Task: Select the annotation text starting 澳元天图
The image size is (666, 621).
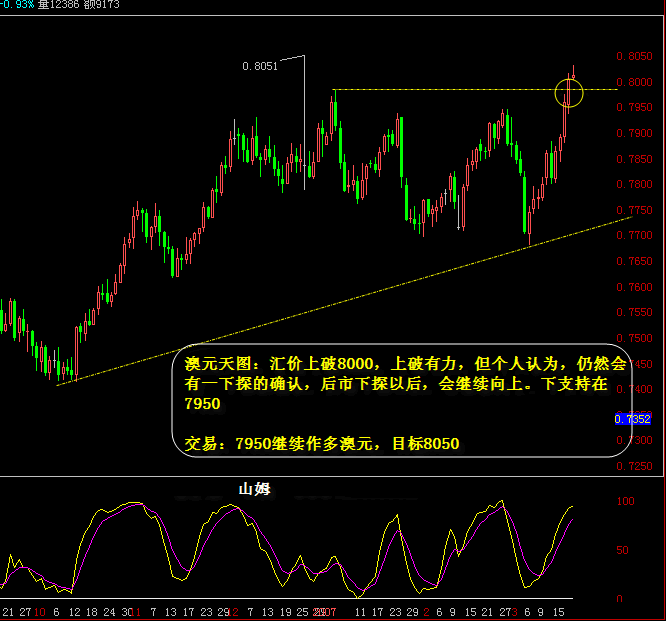Action: tap(405, 384)
